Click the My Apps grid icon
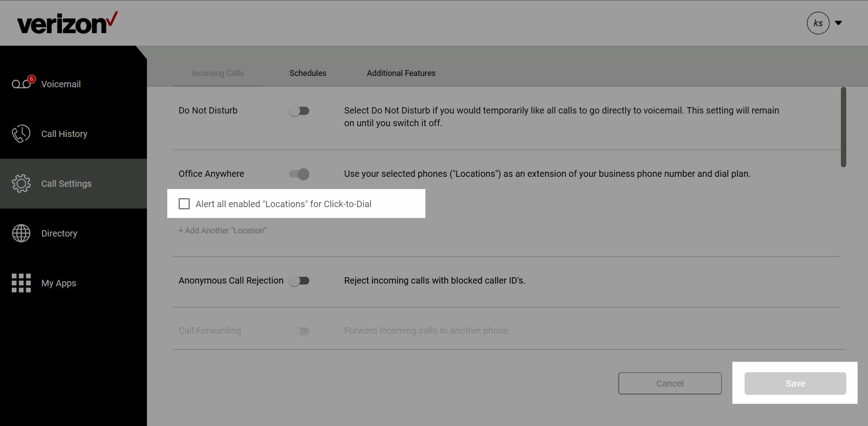Viewport: 868px width, 426px height. coord(21,283)
